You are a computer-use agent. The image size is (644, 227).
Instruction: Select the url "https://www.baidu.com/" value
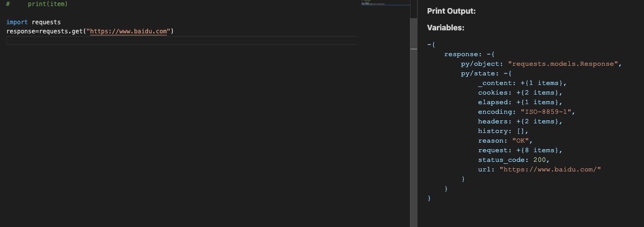[x=549, y=169]
